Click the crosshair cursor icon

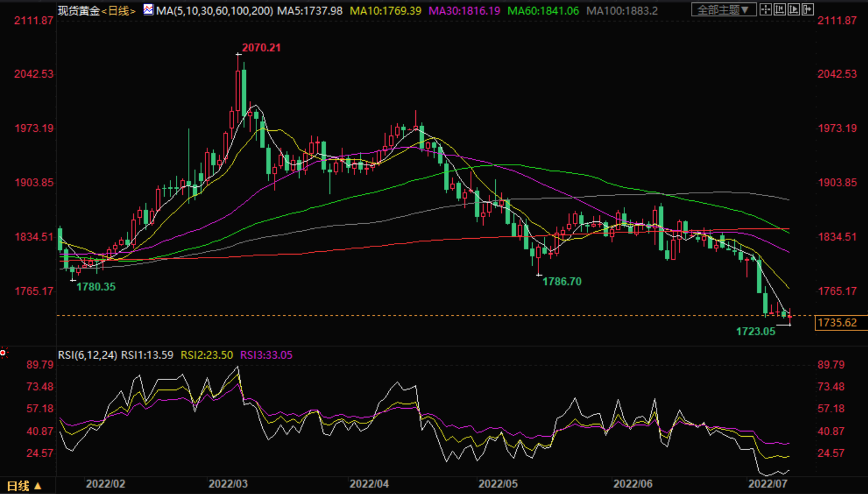click(x=765, y=9)
